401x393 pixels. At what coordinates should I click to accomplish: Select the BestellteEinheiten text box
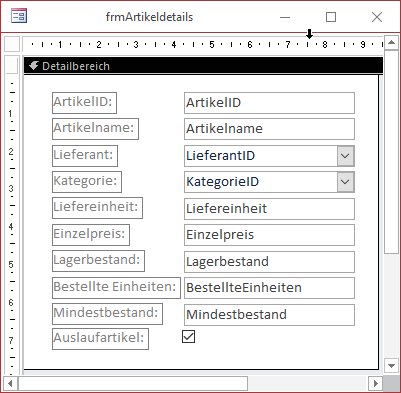[x=269, y=288]
